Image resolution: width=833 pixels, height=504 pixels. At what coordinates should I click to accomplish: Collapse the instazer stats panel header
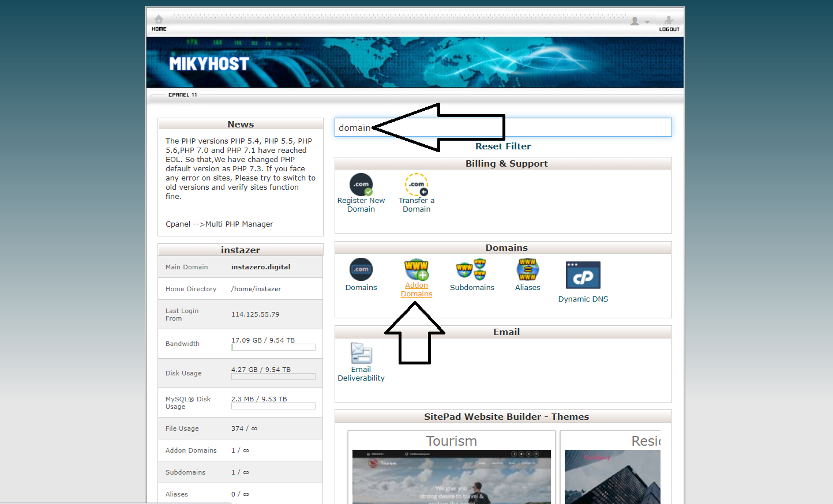point(241,250)
